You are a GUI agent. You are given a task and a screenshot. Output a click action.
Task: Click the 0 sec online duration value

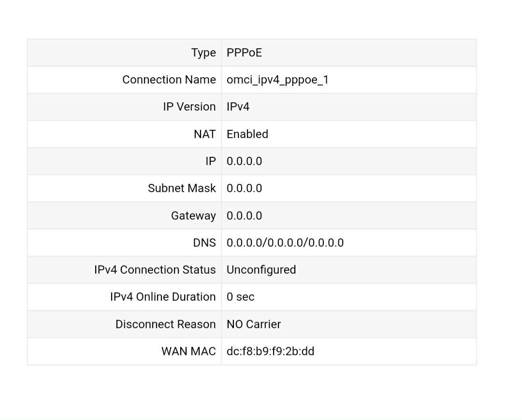coord(240,297)
